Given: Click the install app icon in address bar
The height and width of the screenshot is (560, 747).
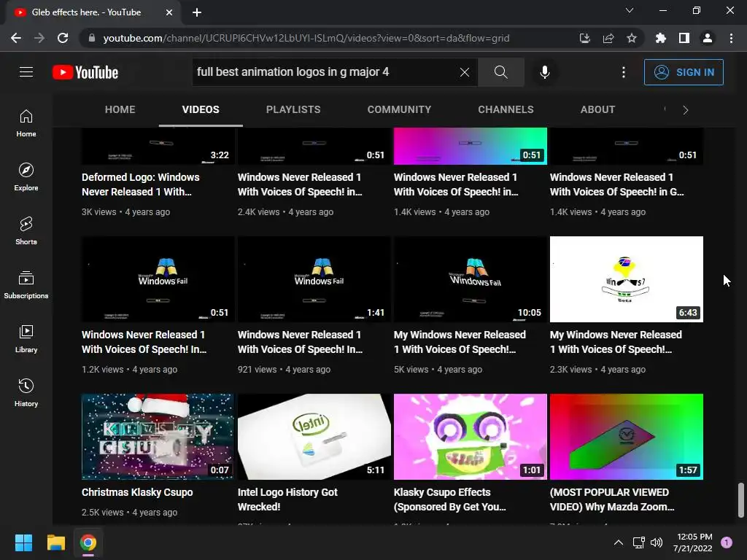Looking at the screenshot, I should pos(584,38).
